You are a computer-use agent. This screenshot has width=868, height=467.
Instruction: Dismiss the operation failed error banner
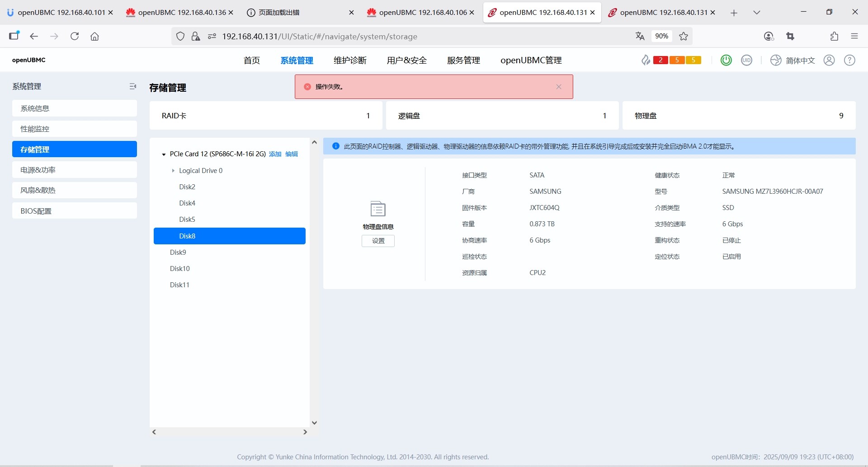tap(559, 87)
